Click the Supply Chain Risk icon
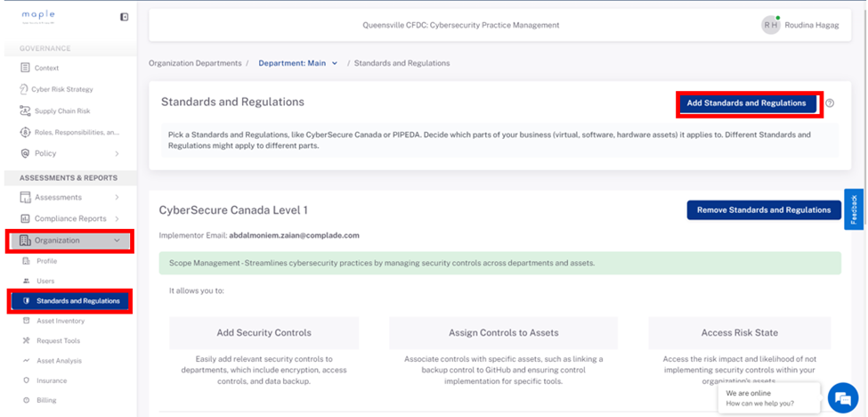This screenshot has width=868, height=417. [x=25, y=110]
